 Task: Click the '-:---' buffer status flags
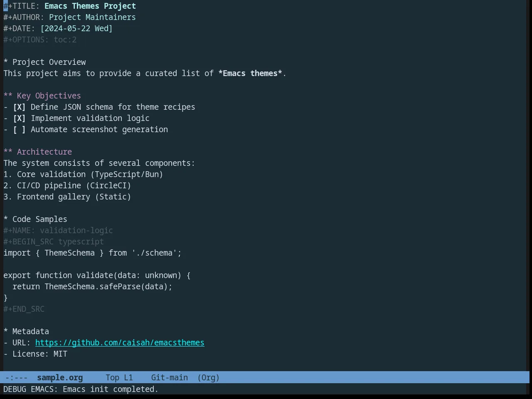coord(17,377)
